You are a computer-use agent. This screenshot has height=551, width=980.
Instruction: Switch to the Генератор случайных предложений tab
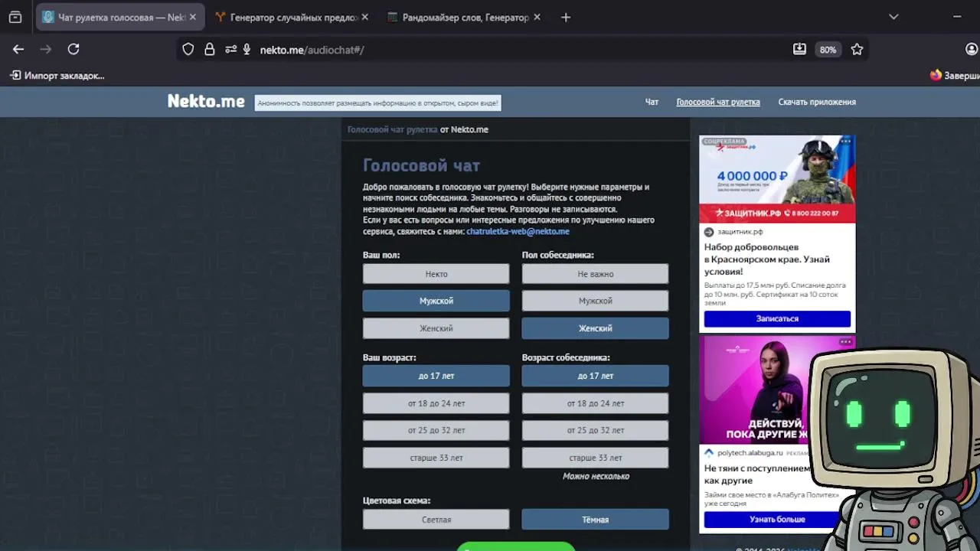pos(291,17)
